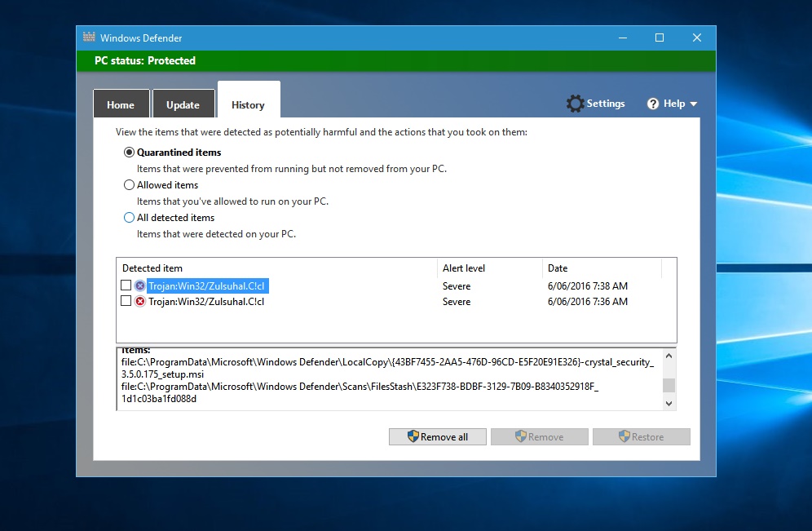
Task: Click the details pane scroll up arrow
Action: [x=669, y=356]
